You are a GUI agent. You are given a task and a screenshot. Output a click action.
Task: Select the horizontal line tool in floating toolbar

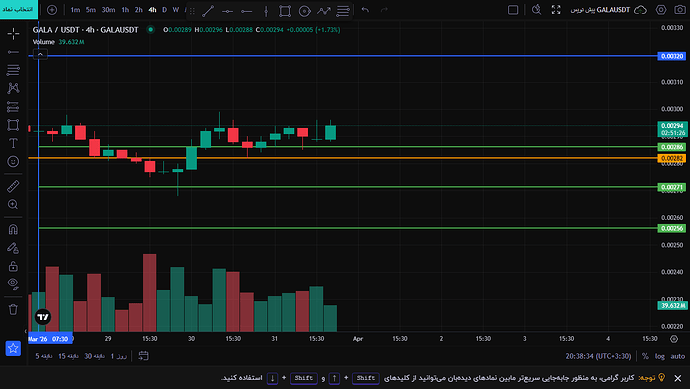coord(228,11)
